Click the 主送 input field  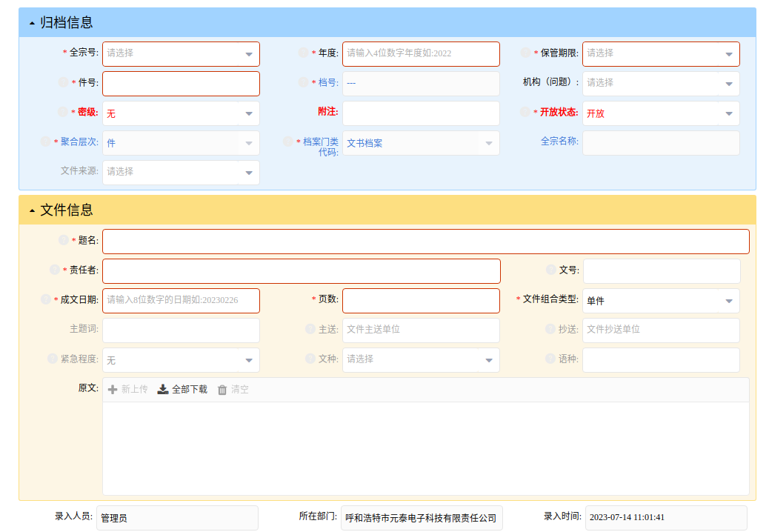[x=421, y=330]
